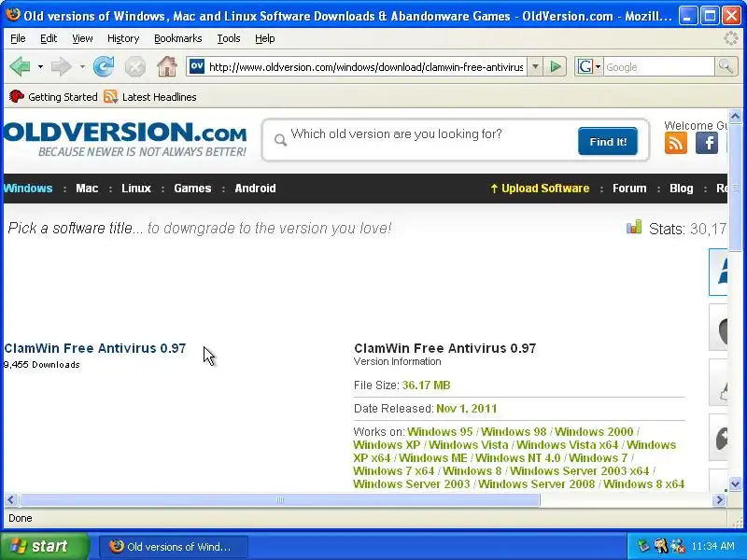
Task: Click the Windows Server 2008 link
Action: [x=536, y=483]
